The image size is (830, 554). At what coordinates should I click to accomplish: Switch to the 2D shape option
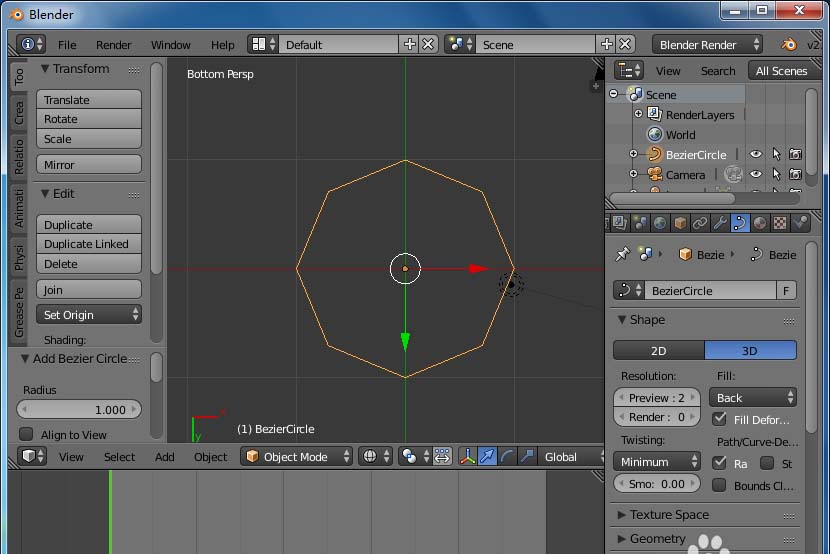pos(658,351)
